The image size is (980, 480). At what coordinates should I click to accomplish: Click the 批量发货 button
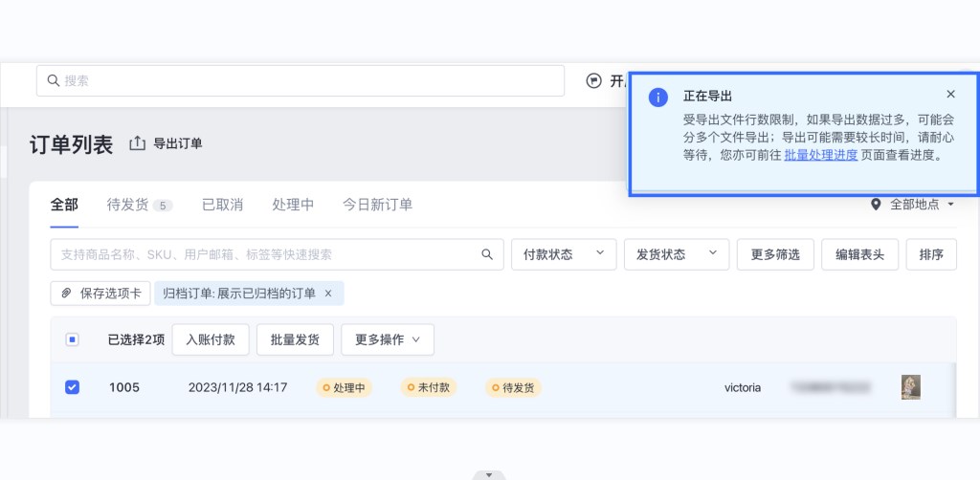click(x=294, y=339)
